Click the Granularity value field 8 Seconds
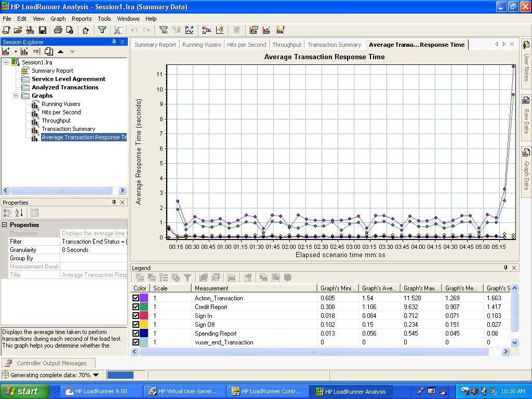The height and width of the screenshot is (399, 532). pos(94,250)
